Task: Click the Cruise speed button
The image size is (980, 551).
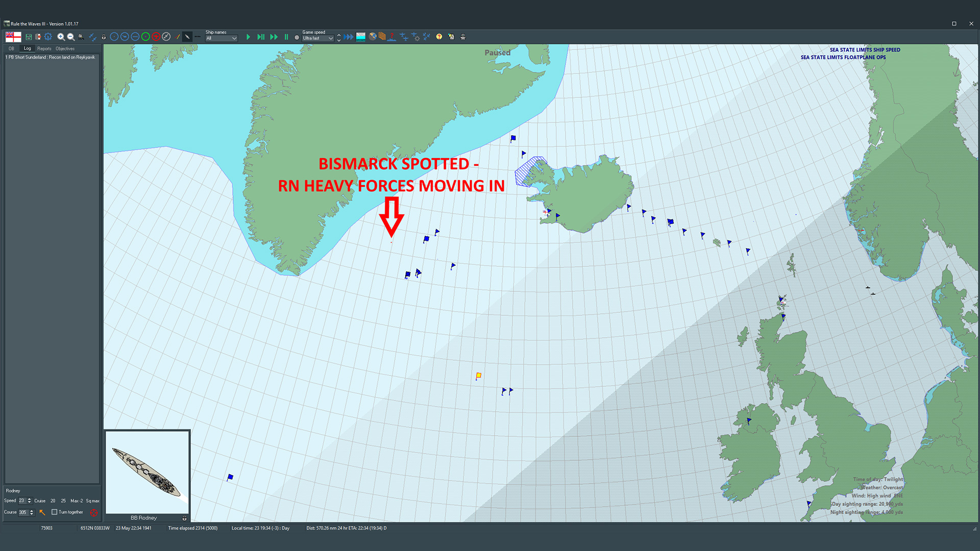Action: tap(40, 501)
